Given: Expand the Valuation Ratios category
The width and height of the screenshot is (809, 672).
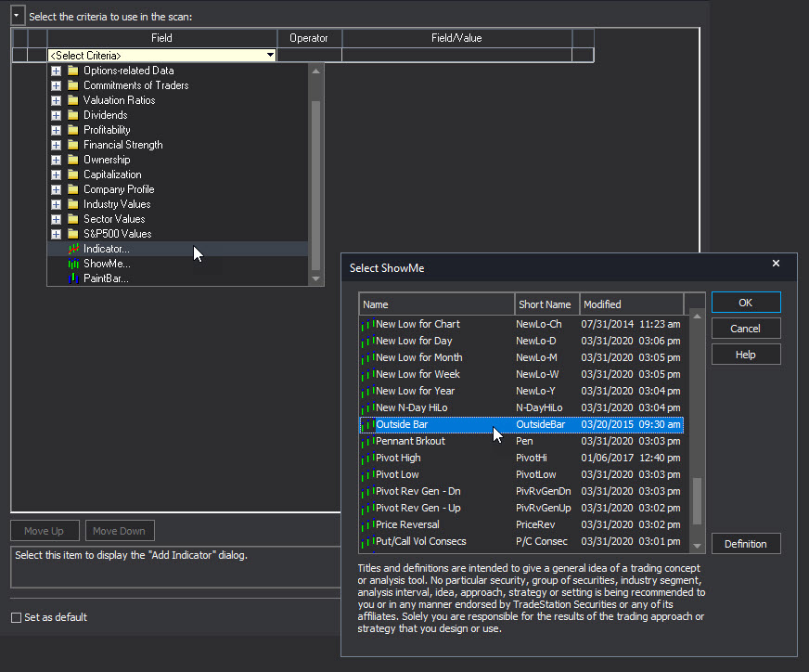Looking at the screenshot, I should tap(57, 100).
